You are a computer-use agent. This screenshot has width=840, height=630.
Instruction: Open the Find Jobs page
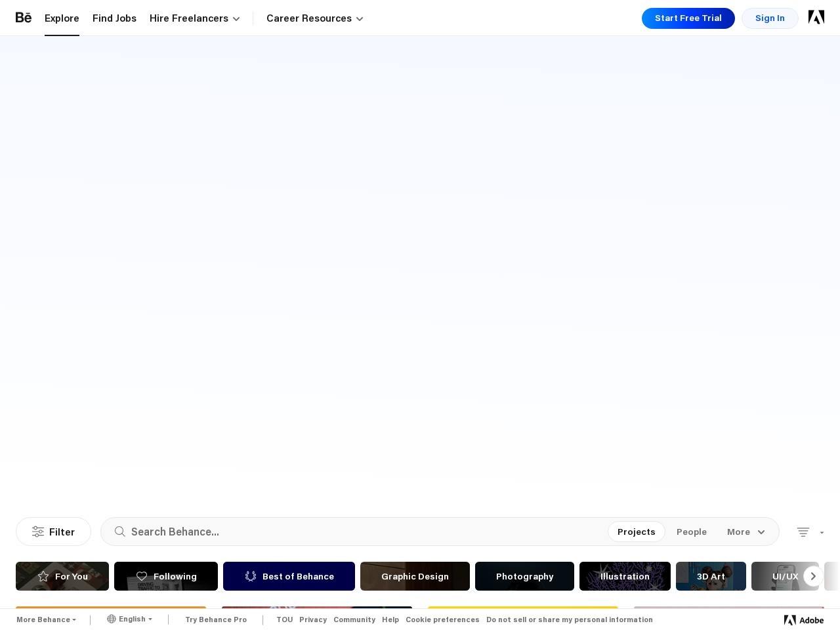coord(114,18)
